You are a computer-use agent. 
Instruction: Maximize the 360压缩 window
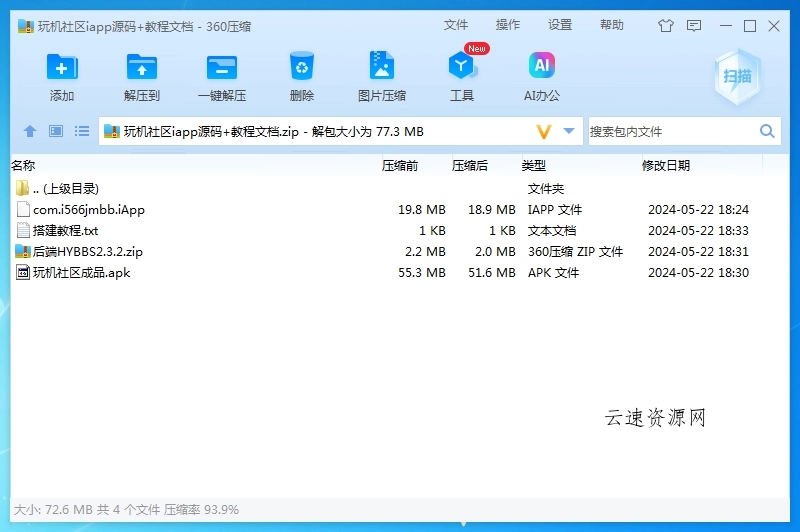point(749,26)
